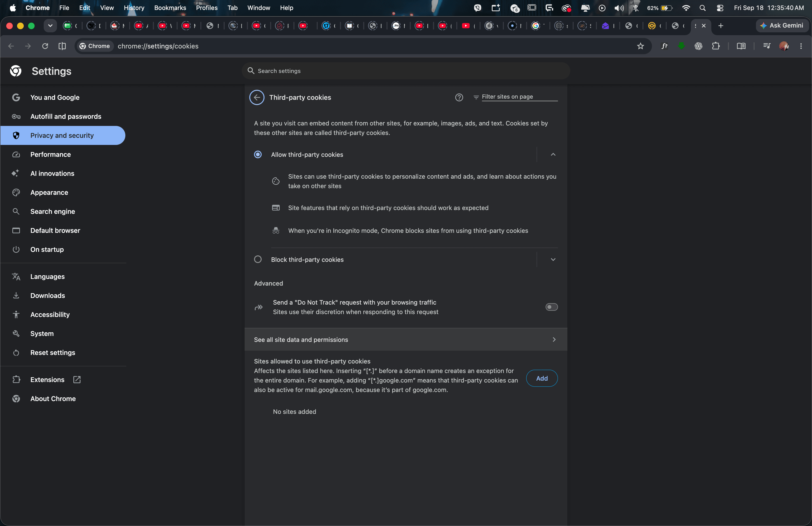Viewport: 812px width, 526px height.
Task: Click the address bar URL
Action: (x=158, y=46)
